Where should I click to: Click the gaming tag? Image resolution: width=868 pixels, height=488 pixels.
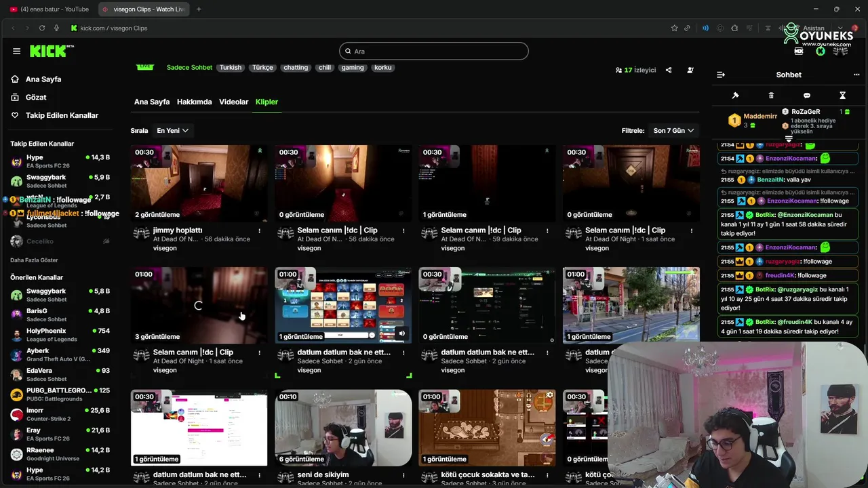[353, 68]
